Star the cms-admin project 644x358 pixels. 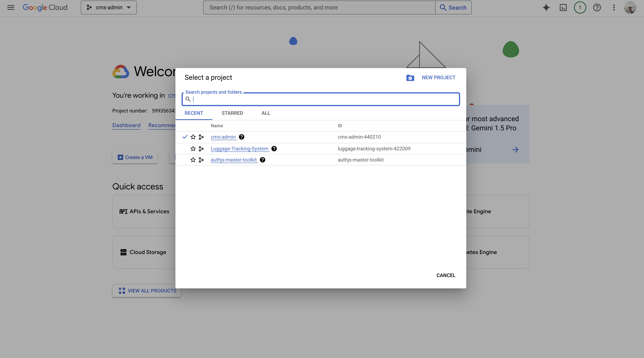click(x=193, y=137)
